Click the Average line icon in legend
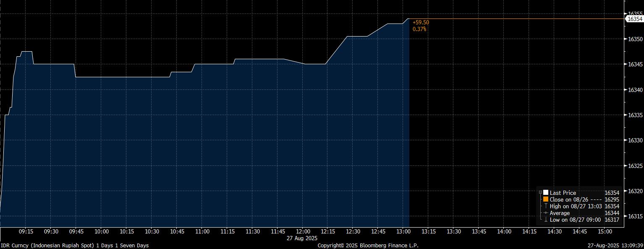The image size is (644, 249). pyautogui.click(x=546, y=213)
